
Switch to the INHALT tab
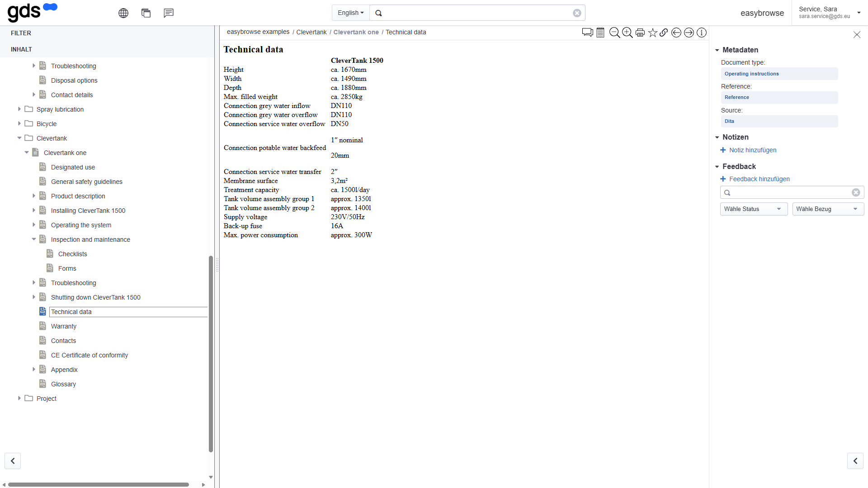[21, 49]
